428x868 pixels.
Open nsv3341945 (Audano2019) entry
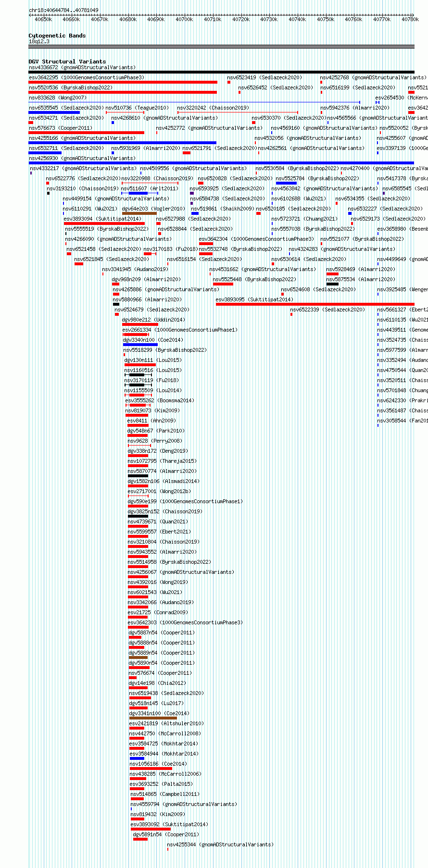pyautogui.click(x=135, y=269)
